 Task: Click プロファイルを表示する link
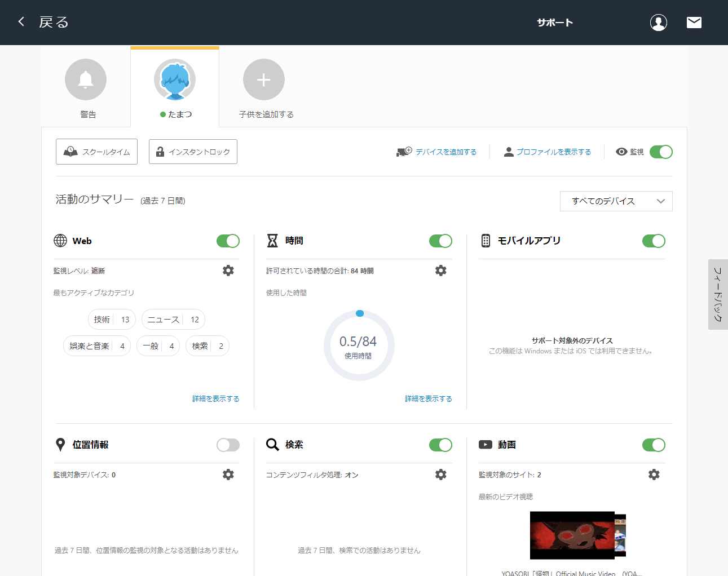tap(554, 152)
